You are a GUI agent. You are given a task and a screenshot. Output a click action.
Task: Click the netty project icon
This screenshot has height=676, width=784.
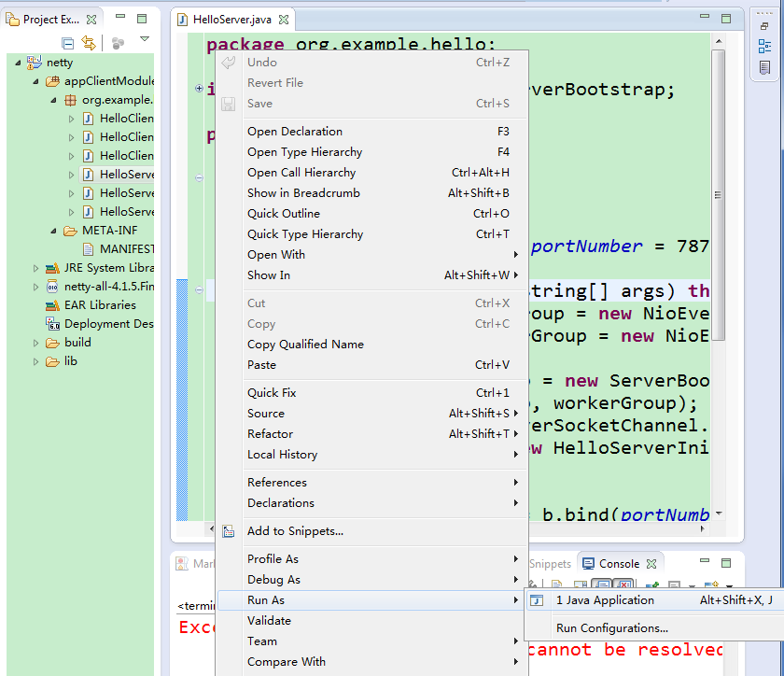click(x=34, y=63)
